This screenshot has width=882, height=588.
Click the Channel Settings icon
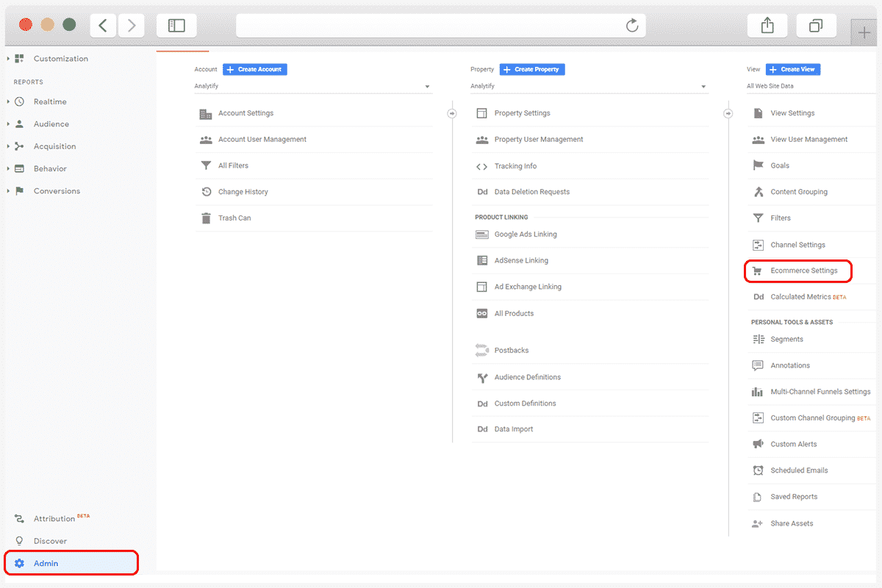(x=758, y=245)
